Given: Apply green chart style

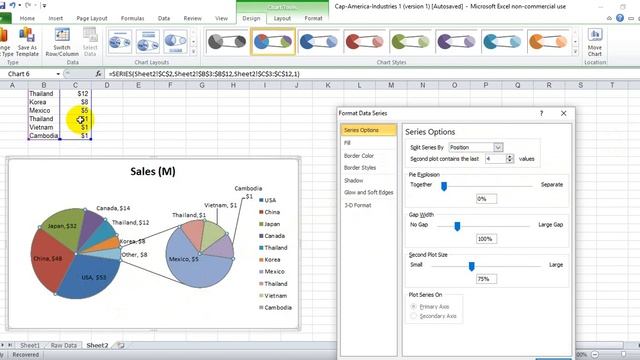Looking at the screenshot, I should [x=410, y=41].
